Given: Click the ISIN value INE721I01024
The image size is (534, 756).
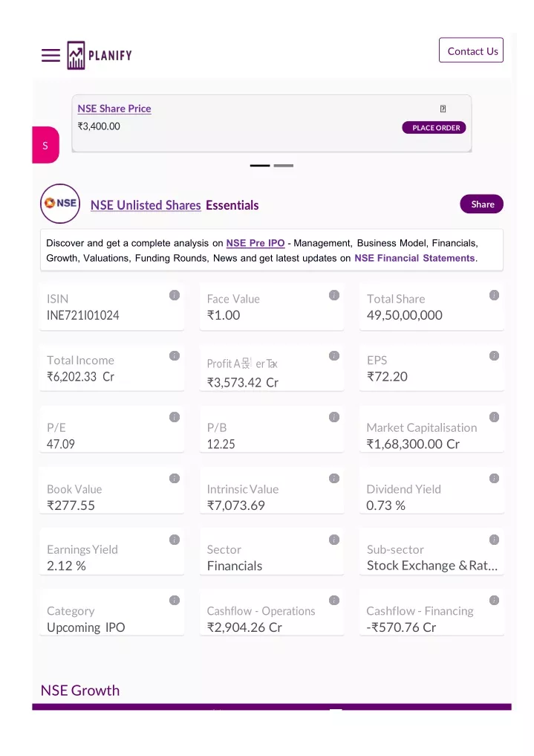Looking at the screenshot, I should 83,315.
